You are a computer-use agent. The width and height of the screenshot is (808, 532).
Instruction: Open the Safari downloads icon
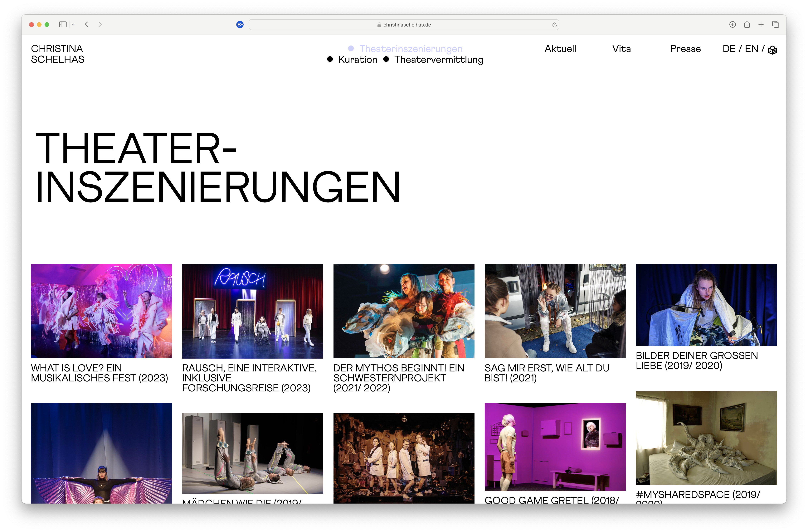pyautogui.click(x=732, y=24)
